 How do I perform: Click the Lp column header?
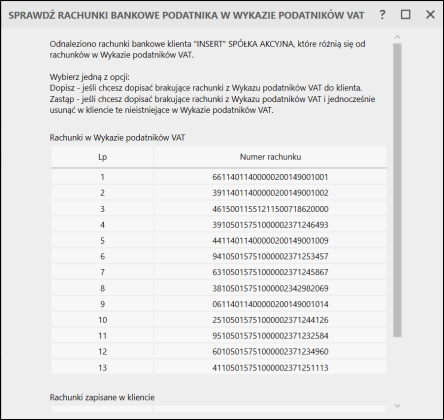pyautogui.click(x=103, y=157)
